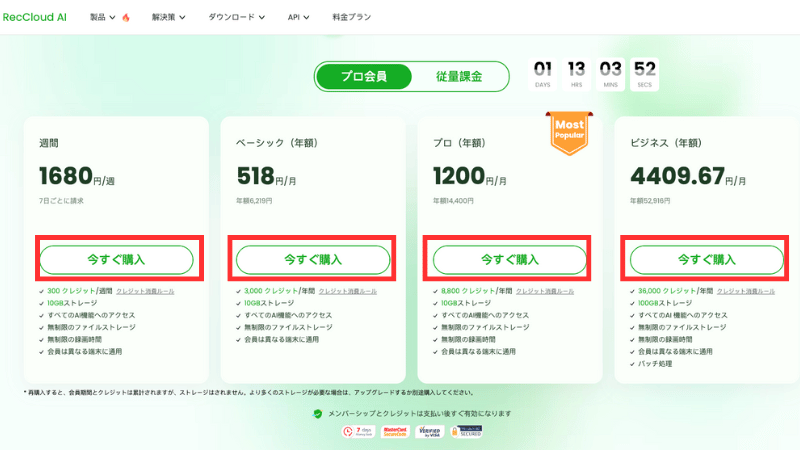The width and height of the screenshot is (800, 450).
Task: Click the countdown DAYS box
Action: pos(543,74)
